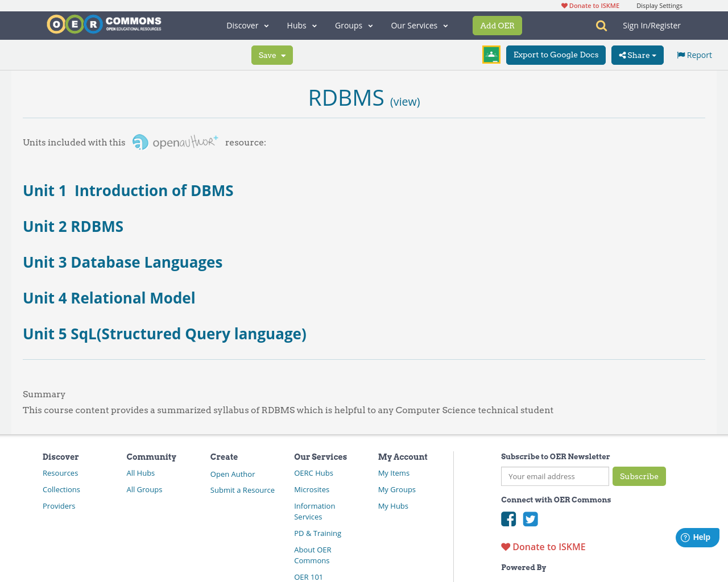Click the OER Commons logo

(x=104, y=23)
